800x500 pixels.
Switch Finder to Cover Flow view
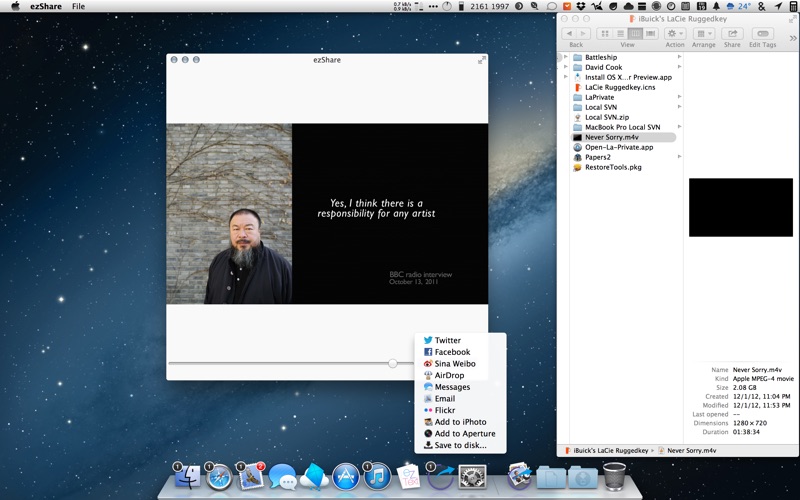[651, 34]
